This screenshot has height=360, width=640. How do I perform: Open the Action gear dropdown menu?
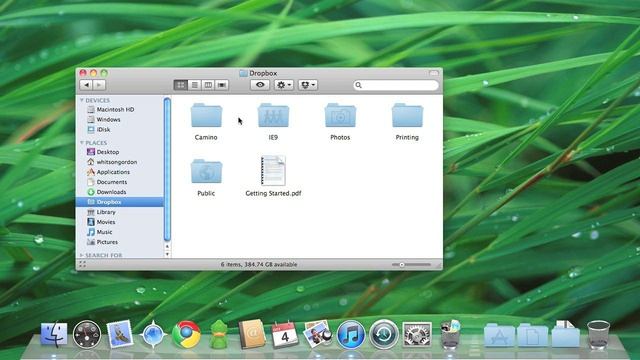tap(284, 85)
